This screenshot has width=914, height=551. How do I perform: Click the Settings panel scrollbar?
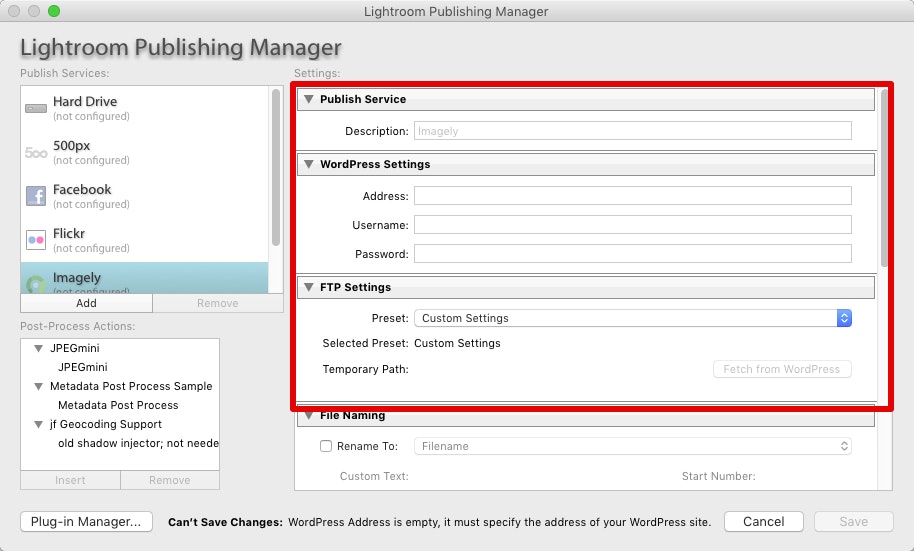884,178
